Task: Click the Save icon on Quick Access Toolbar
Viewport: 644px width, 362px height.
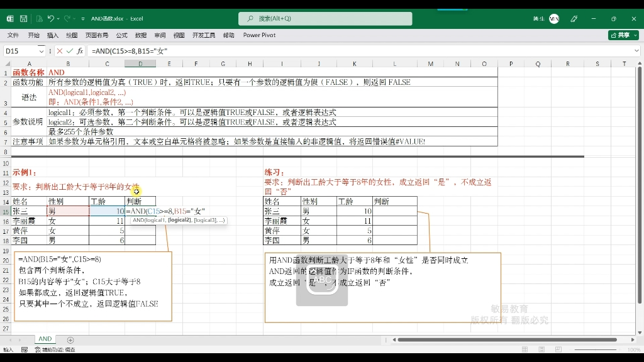Action: 23,19
